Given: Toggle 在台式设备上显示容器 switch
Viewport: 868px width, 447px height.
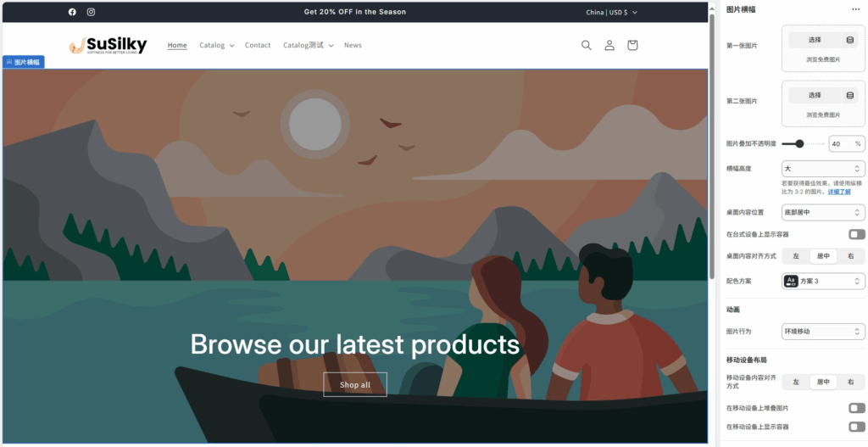Looking at the screenshot, I should (856, 234).
